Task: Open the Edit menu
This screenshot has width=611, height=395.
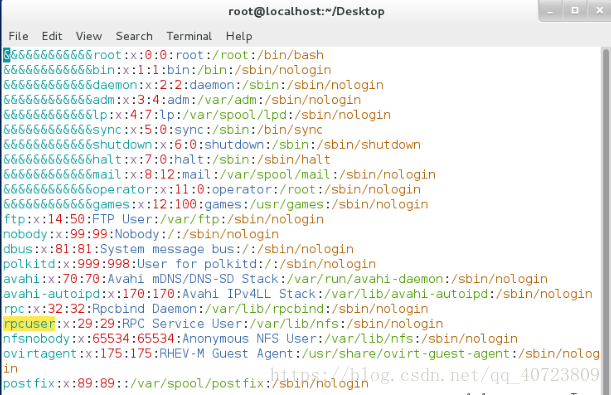Action: click(52, 36)
